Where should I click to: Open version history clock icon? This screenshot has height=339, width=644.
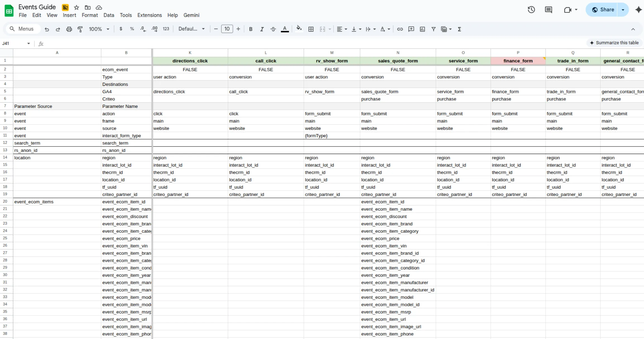(x=531, y=10)
